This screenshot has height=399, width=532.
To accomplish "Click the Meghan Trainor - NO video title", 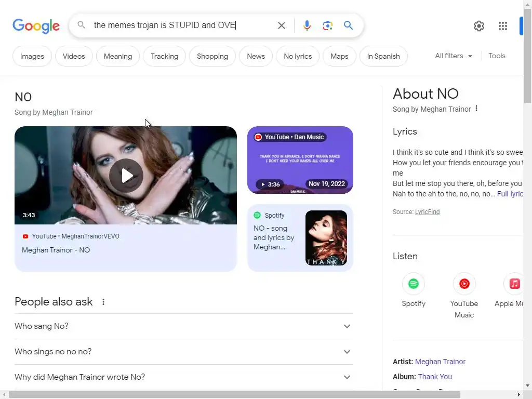I will point(56,250).
